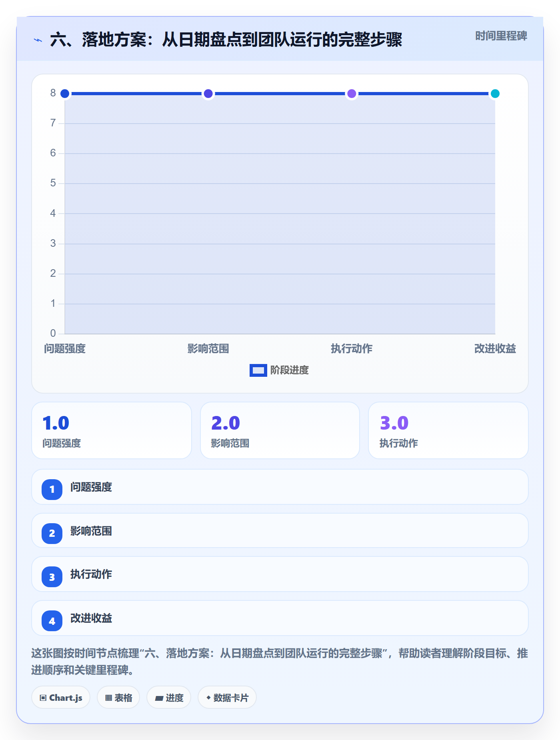Click the 执行动作 x-axis label
This screenshot has height=740, width=560.
pyautogui.click(x=352, y=349)
